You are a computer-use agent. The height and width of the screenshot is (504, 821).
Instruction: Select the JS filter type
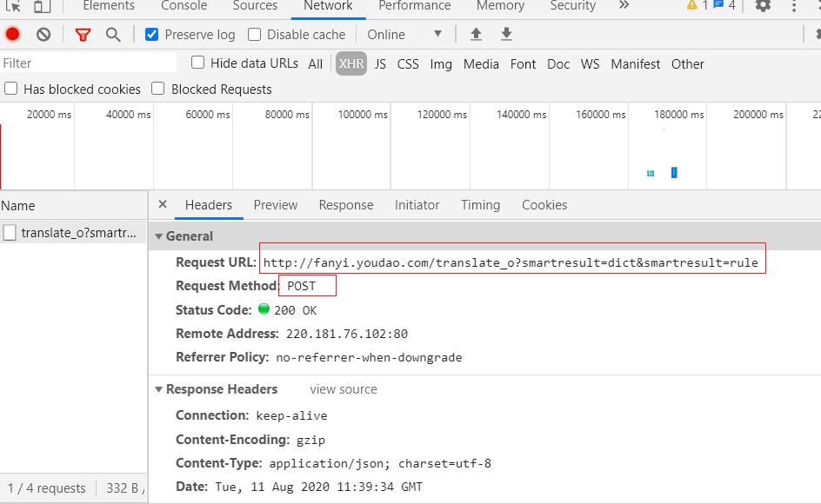[380, 64]
